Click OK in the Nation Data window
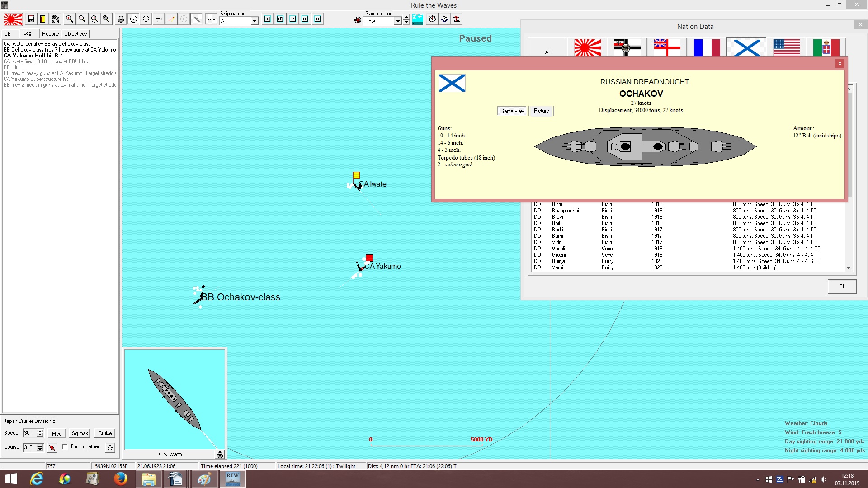Screen dimensions: 868x488 [842, 286]
